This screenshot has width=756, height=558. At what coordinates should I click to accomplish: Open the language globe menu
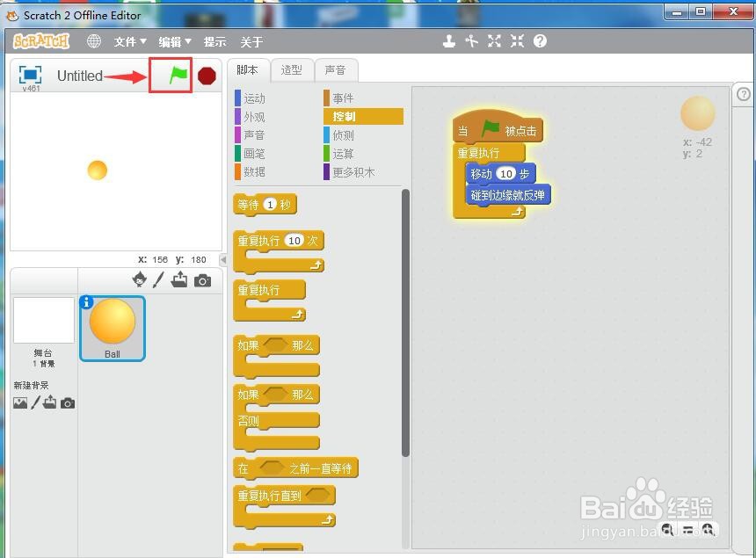pos(93,41)
